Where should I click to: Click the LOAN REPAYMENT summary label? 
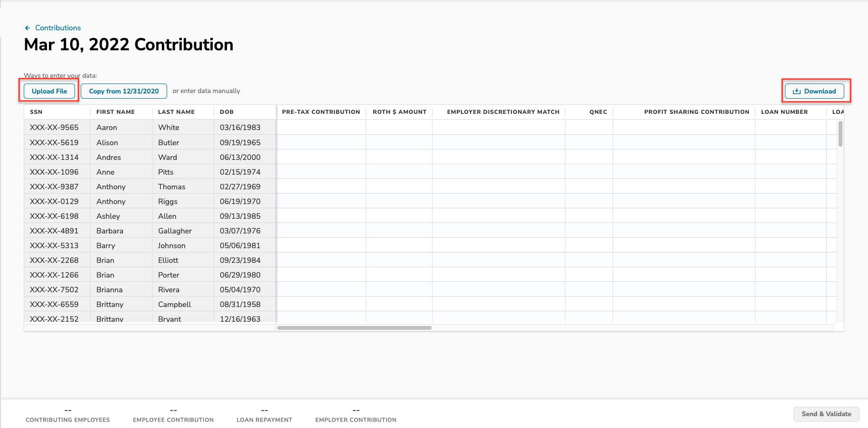264,420
